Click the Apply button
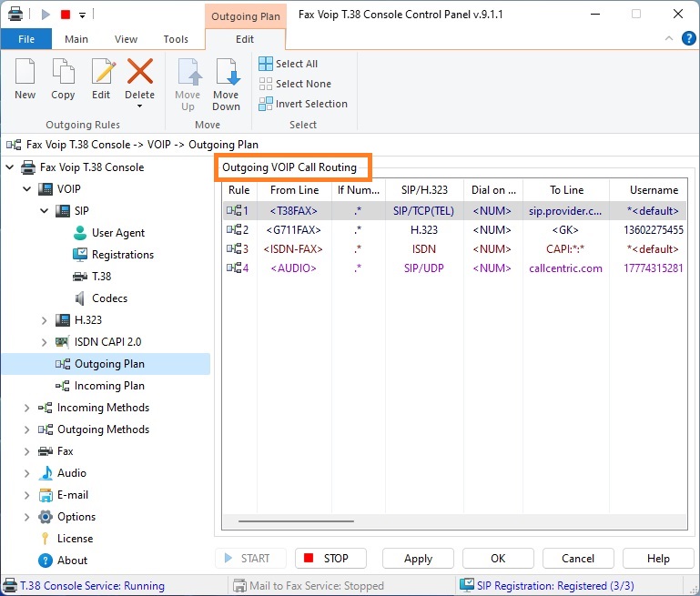This screenshot has width=700, height=596. (x=418, y=559)
